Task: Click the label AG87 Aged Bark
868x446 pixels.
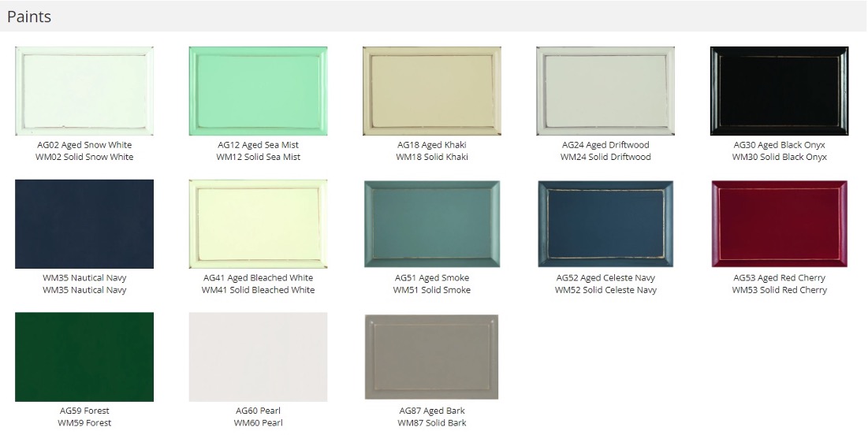Action: coord(432,411)
